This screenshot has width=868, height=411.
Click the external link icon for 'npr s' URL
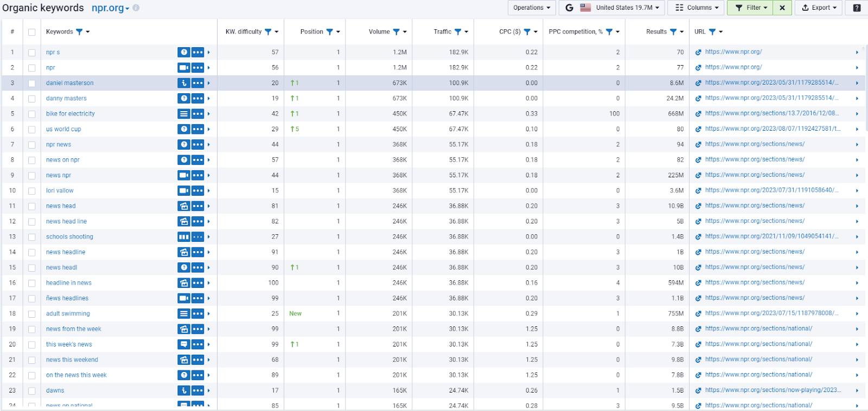(698, 53)
